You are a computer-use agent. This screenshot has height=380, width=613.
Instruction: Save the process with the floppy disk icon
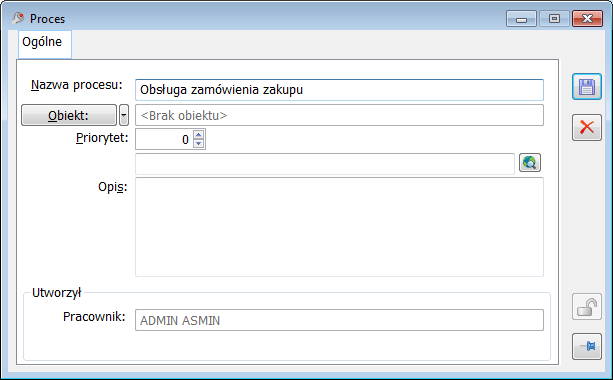[587, 87]
